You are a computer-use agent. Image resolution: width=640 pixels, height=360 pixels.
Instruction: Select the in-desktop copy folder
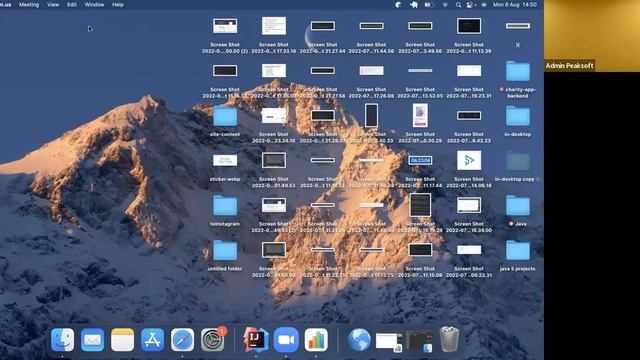click(x=518, y=161)
